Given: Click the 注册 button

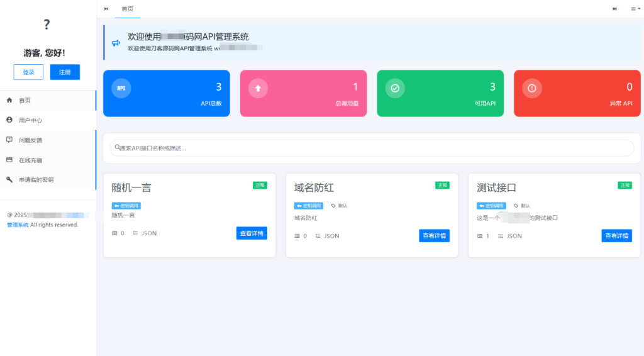Looking at the screenshot, I should point(65,72).
